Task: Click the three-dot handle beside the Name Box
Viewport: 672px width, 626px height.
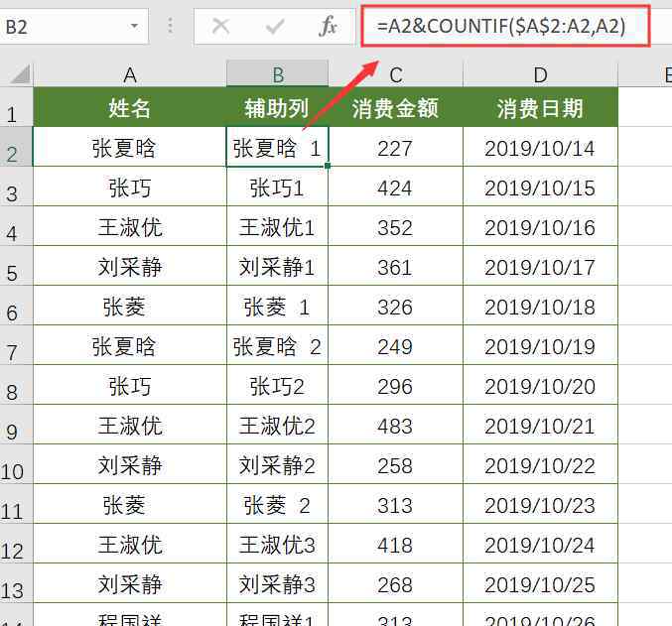Action: click(x=170, y=26)
